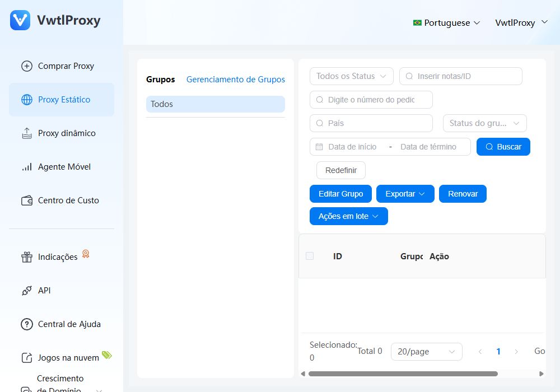Click the ID column header
The height and width of the screenshot is (392, 560).
click(x=338, y=256)
